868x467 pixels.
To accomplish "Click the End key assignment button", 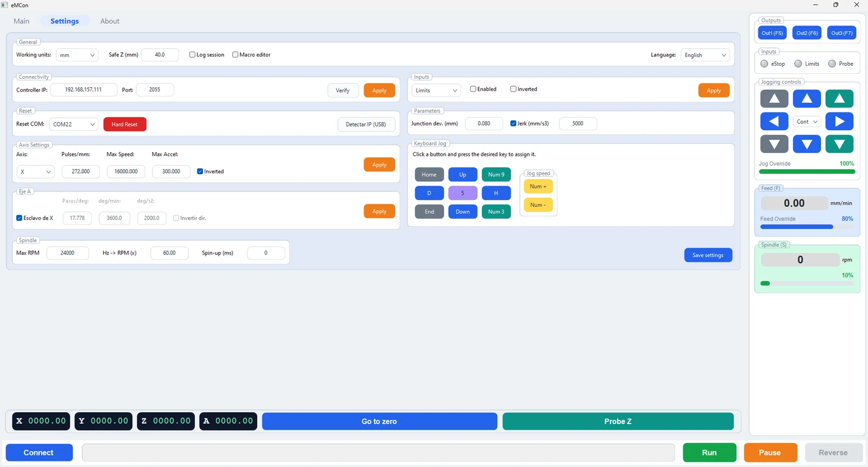I will (x=429, y=212).
